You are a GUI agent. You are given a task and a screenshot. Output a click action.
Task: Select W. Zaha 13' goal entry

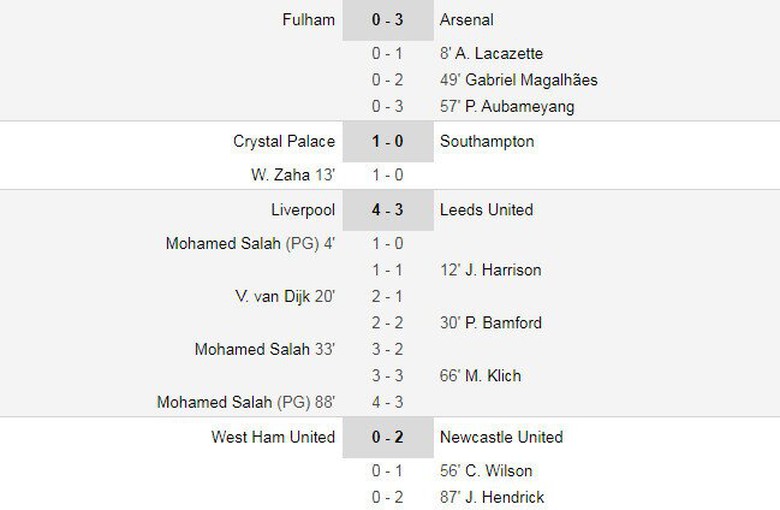pyautogui.click(x=293, y=175)
